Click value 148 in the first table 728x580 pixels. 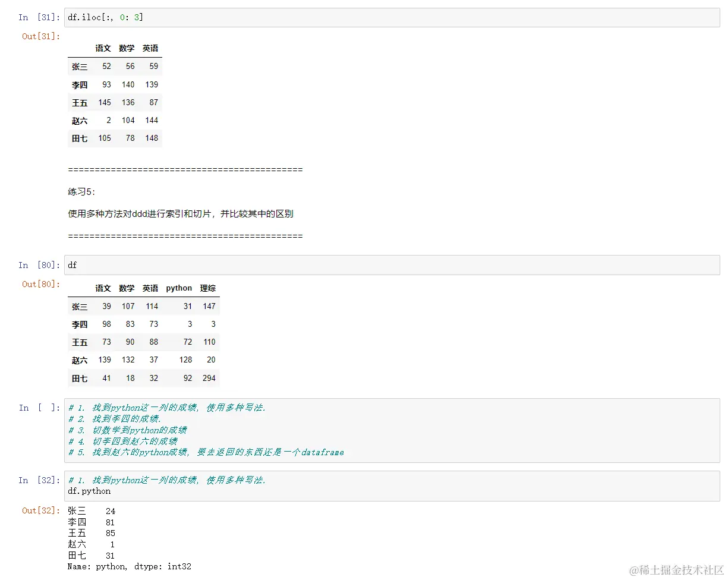tap(152, 138)
